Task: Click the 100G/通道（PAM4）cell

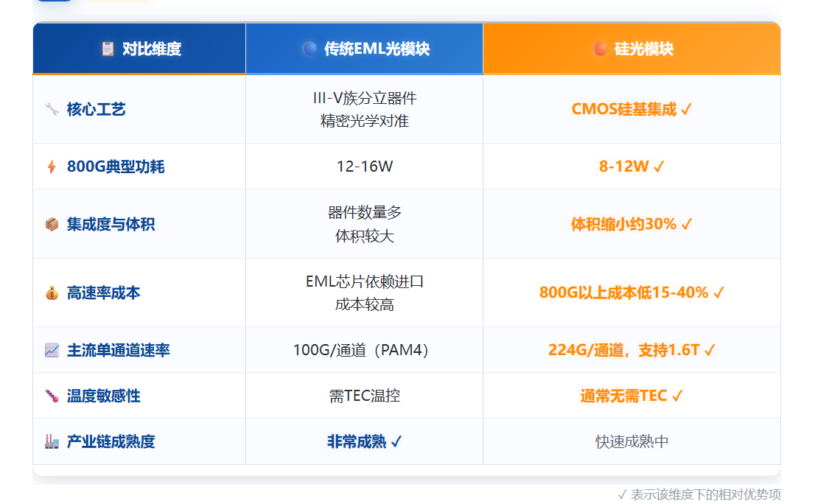Action: 365,350
